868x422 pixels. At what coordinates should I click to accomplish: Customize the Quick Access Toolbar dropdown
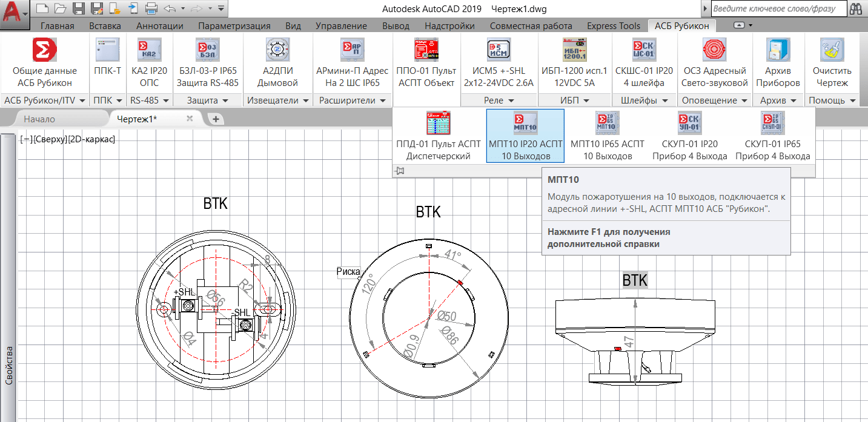click(220, 8)
